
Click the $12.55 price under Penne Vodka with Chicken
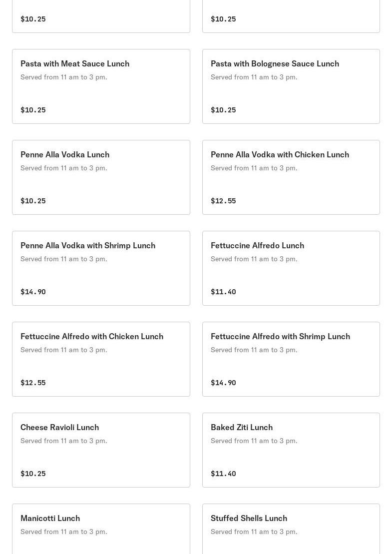(x=223, y=201)
